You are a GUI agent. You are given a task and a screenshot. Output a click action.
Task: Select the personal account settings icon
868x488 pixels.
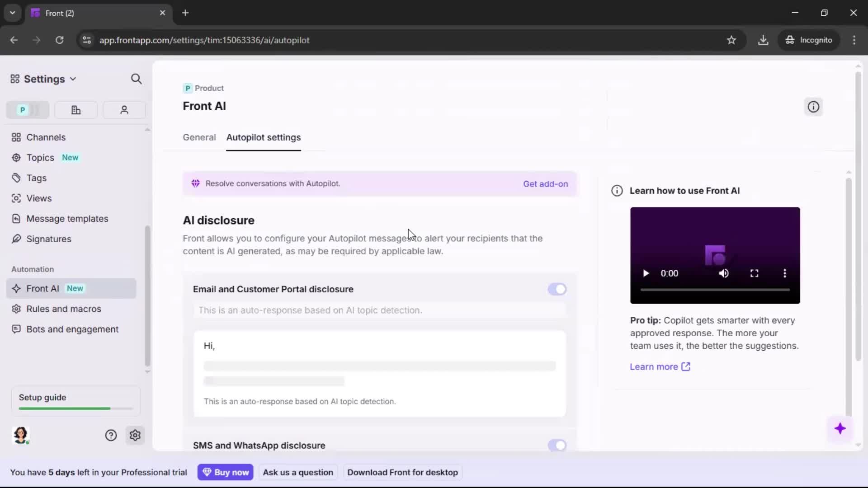[x=124, y=110]
